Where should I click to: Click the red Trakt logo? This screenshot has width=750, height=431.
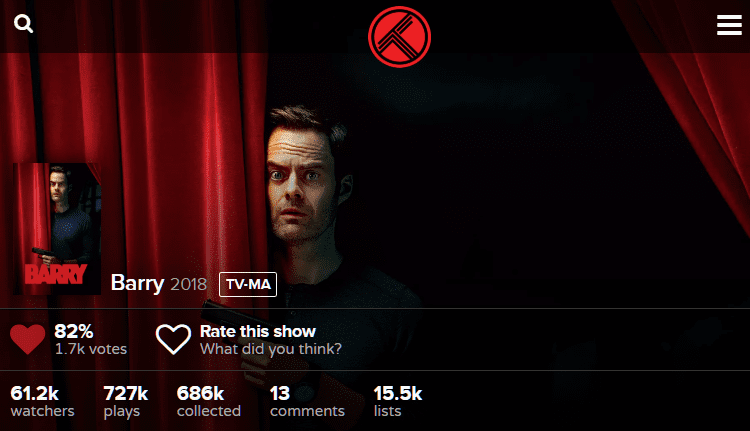399,37
